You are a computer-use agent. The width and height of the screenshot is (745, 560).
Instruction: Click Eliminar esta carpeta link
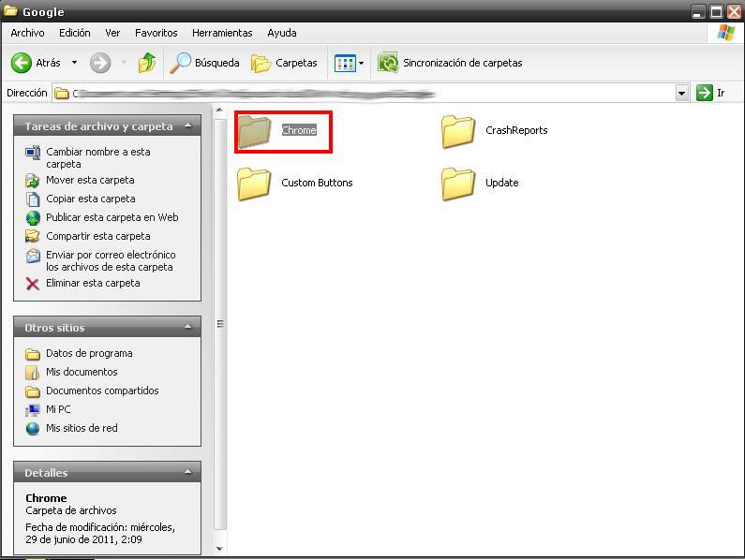click(x=93, y=283)
